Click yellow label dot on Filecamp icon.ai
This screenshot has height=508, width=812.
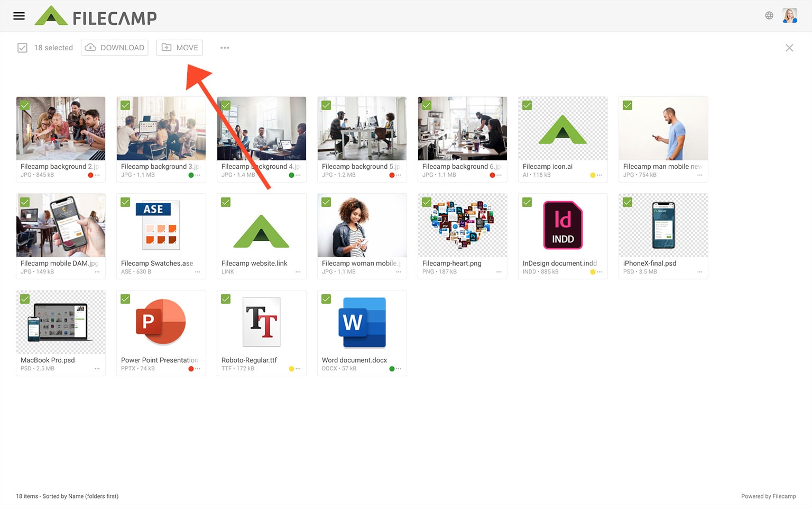pos(593,175)
